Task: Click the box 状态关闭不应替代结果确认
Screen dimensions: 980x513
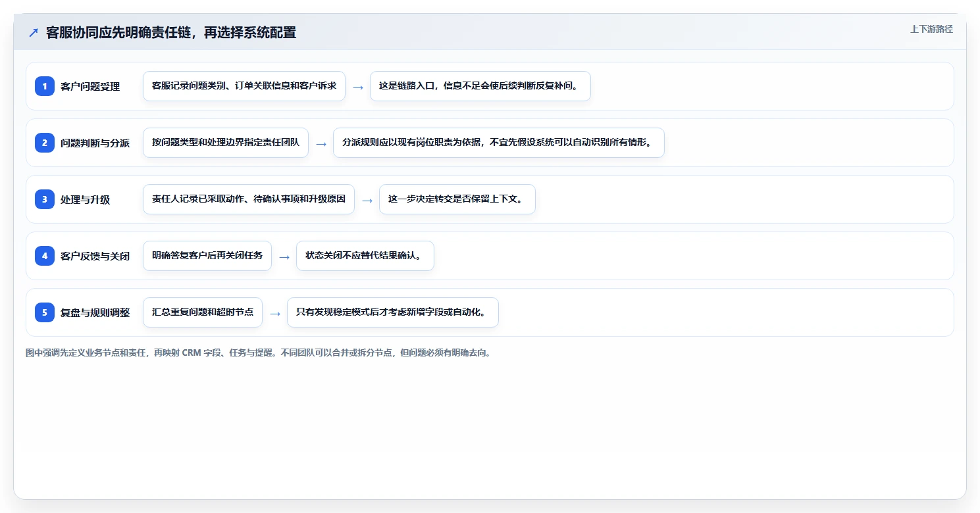Action: point(365,256)
